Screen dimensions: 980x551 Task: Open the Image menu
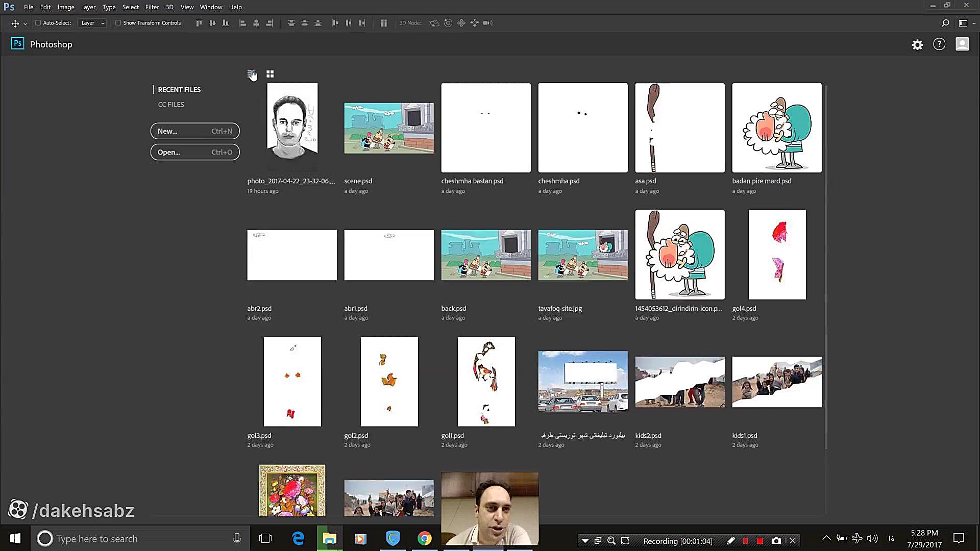point(66,7)
